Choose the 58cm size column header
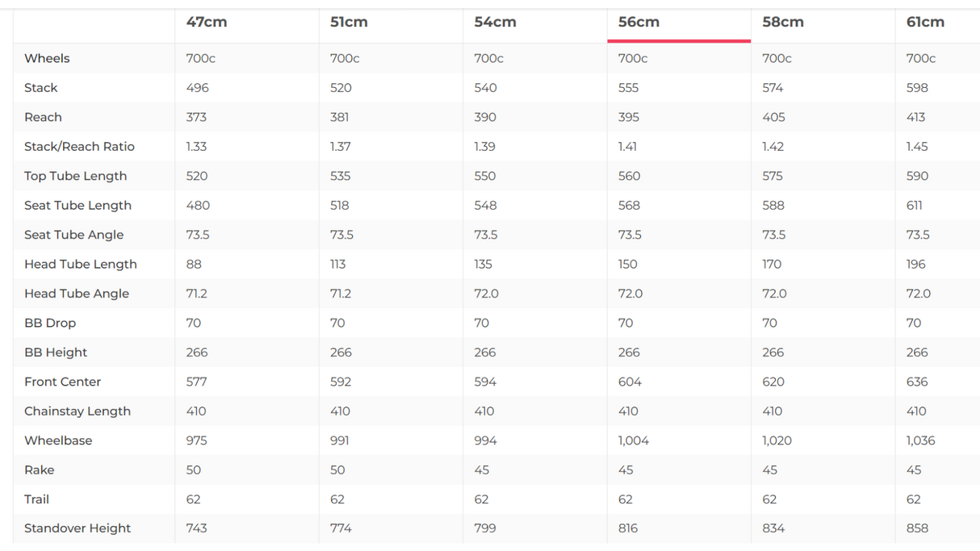 (x=782, y=23)
